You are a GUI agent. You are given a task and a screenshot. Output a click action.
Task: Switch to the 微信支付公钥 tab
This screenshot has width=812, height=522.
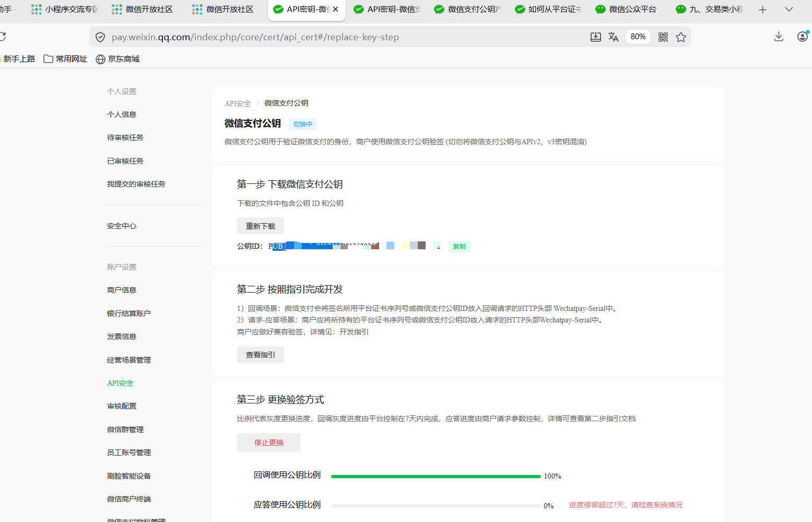click(468, 9)
